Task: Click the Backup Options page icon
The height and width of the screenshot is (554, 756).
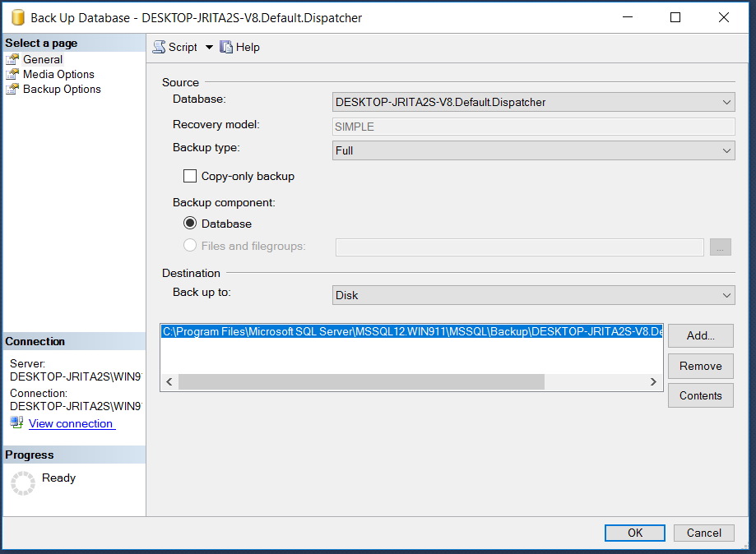Action: pos(12,89)
